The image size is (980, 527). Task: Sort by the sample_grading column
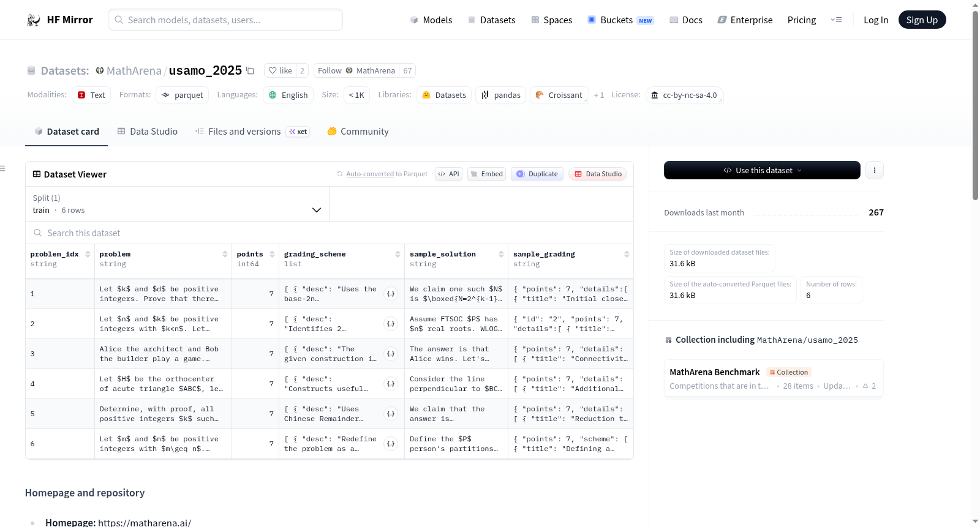[627, 254]
